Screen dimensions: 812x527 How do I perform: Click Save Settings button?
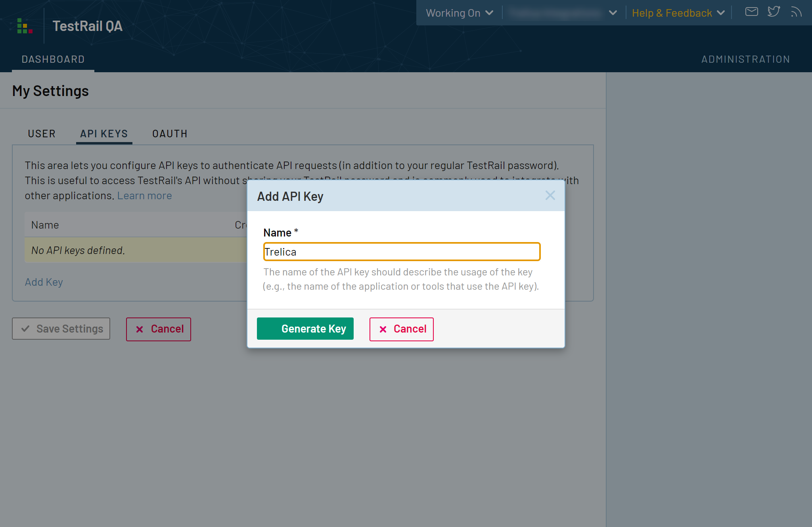tap(61, 329)
